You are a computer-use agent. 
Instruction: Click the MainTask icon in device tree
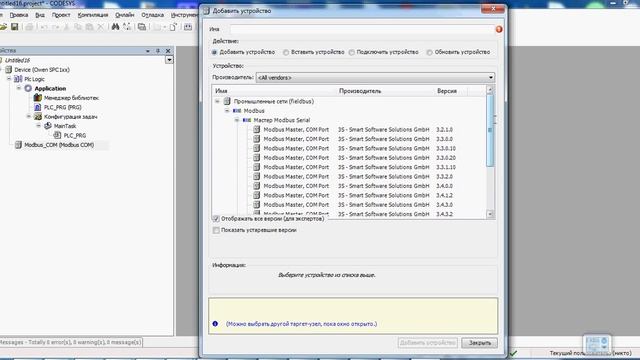coord(47,126)
